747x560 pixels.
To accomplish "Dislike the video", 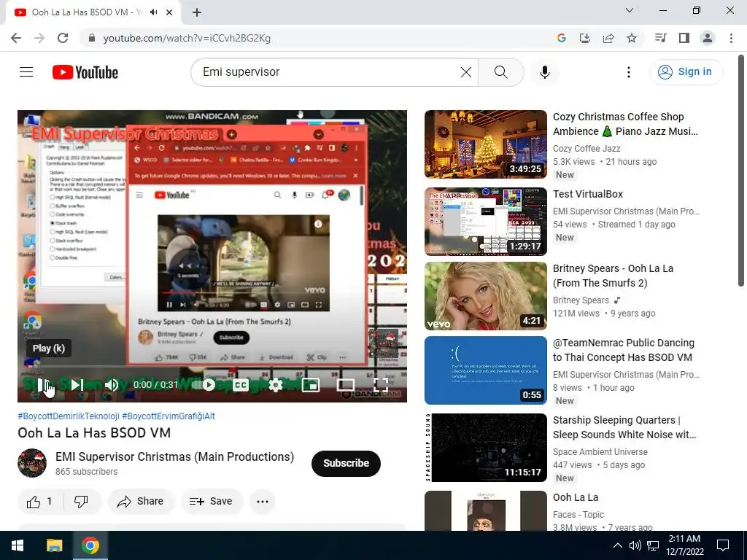I will point(82,502).
